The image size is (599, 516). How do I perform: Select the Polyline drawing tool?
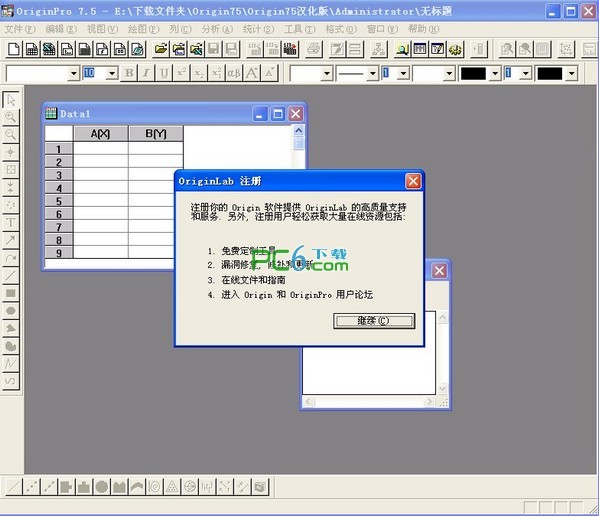(11, 363)
